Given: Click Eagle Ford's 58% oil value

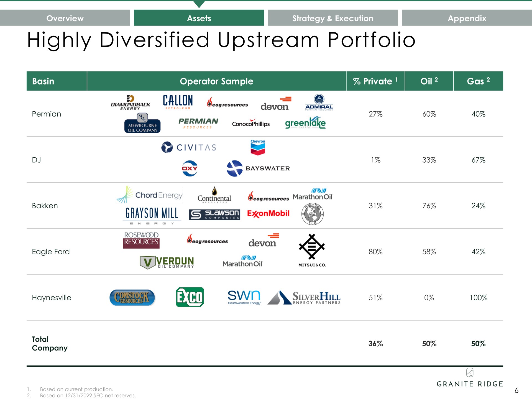Looking at the screenshot, I should (x=429, y=252).
